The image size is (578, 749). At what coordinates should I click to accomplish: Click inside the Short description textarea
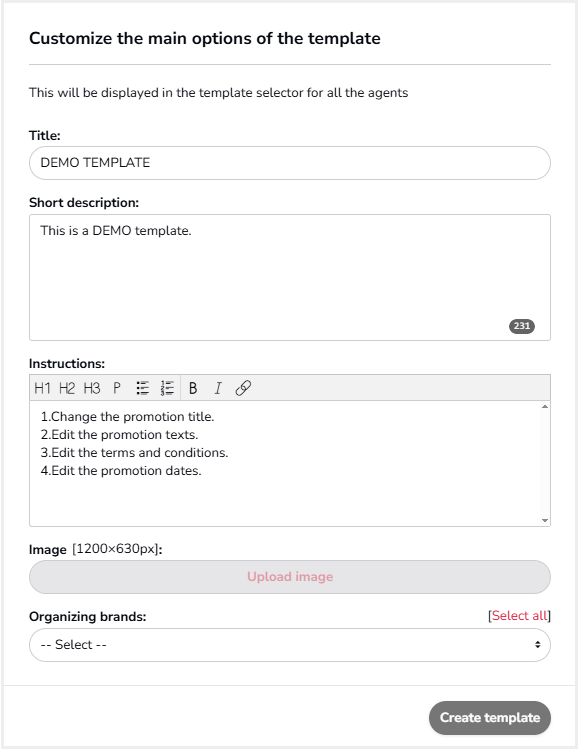click(x=289, y=278)
